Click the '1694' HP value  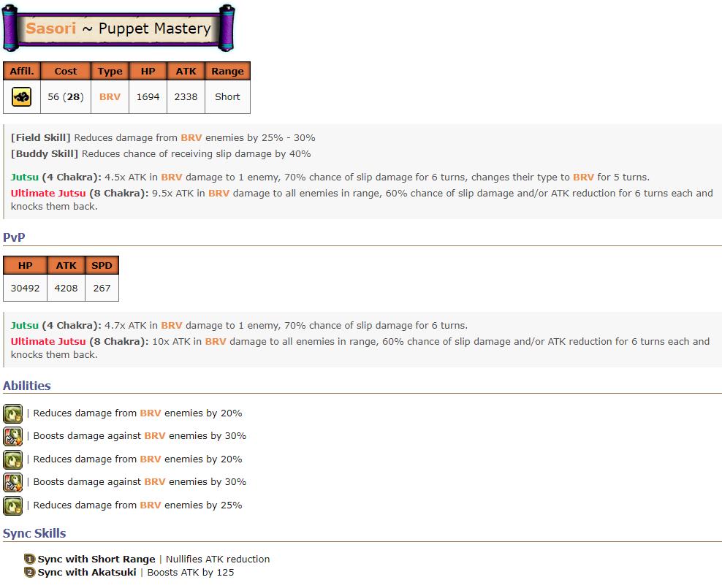[x=148, y=96]
